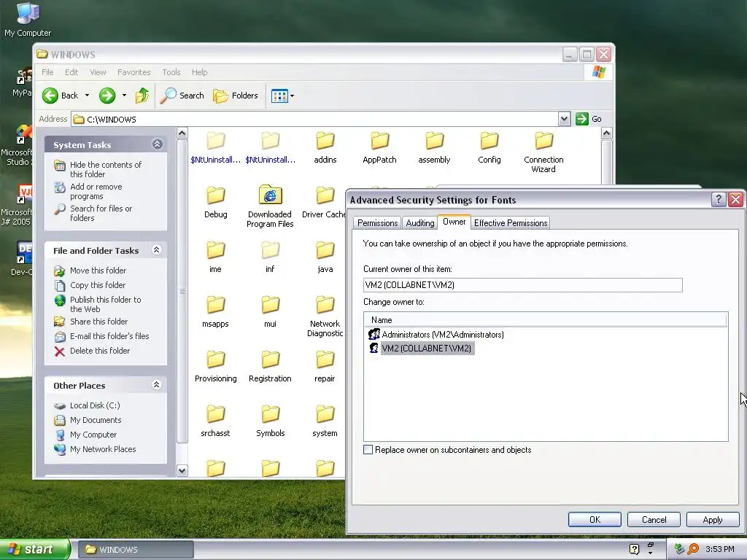The image size is (747, 560).
Task: Open the Help menu
Action: click(200, 72)
